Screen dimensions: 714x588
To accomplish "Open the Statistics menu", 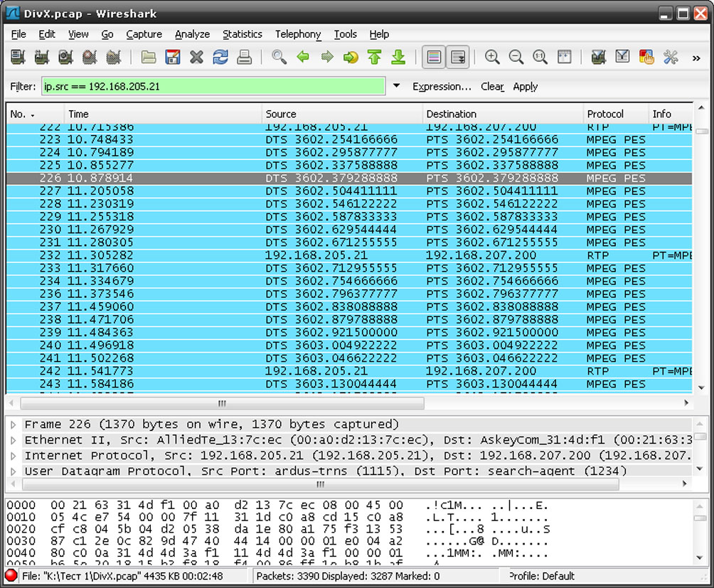I will [x=242, y=34].
